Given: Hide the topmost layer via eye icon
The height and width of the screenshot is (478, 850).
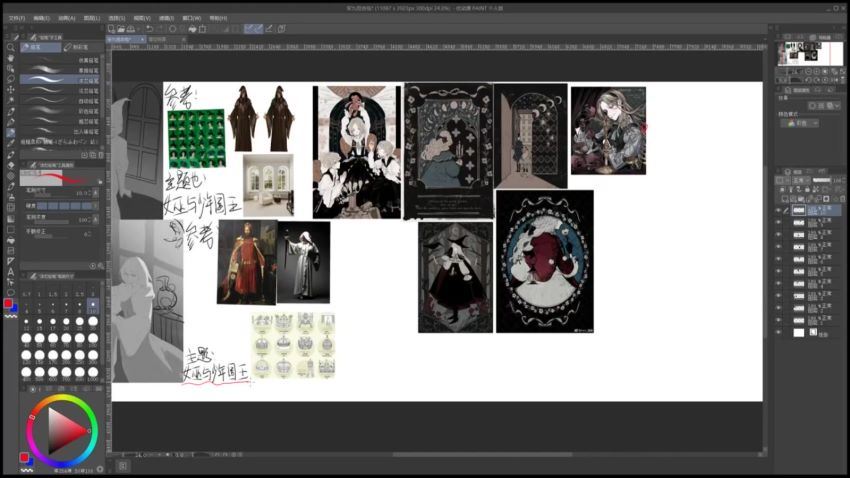Looking at the screenshot, I should [x=779, y=211].
